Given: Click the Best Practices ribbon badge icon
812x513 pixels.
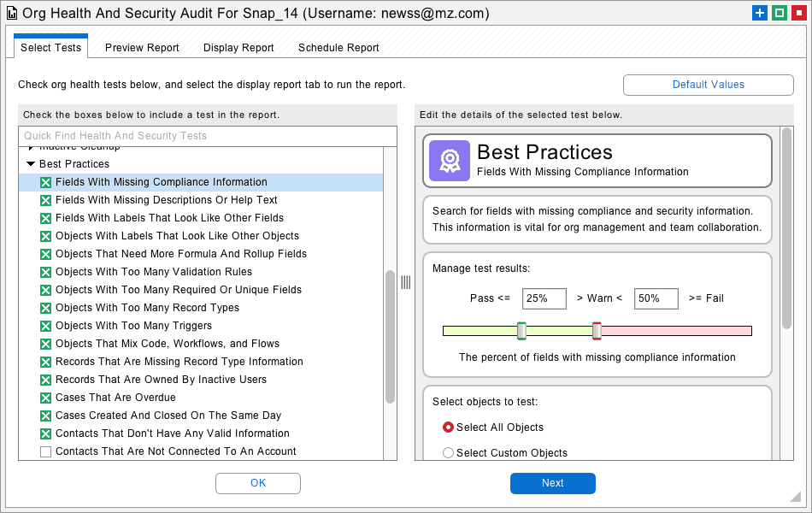Looking at the screenshot, I should click(450, 161).
